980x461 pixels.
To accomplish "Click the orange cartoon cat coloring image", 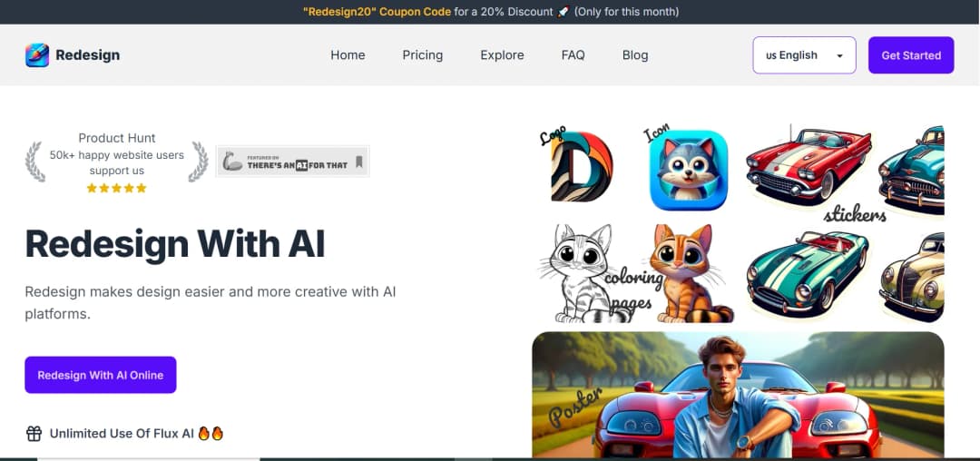I will pyautogui.click(x=691, y=274).
